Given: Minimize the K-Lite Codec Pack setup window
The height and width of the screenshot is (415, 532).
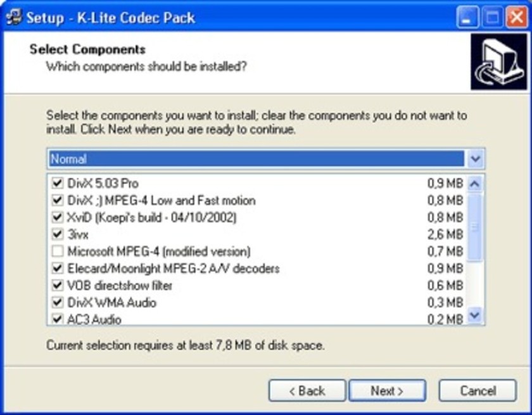Looking at the screenshot, I should tap(468, 17).
